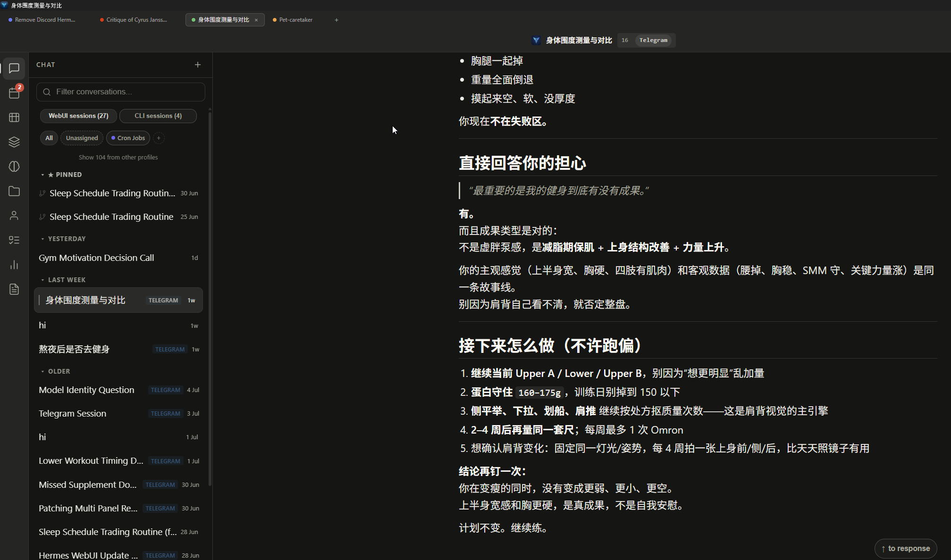Open Lower Workout Timing D... conversation
951x560 pixels.
pyautogui.click(x=118, y=460)
